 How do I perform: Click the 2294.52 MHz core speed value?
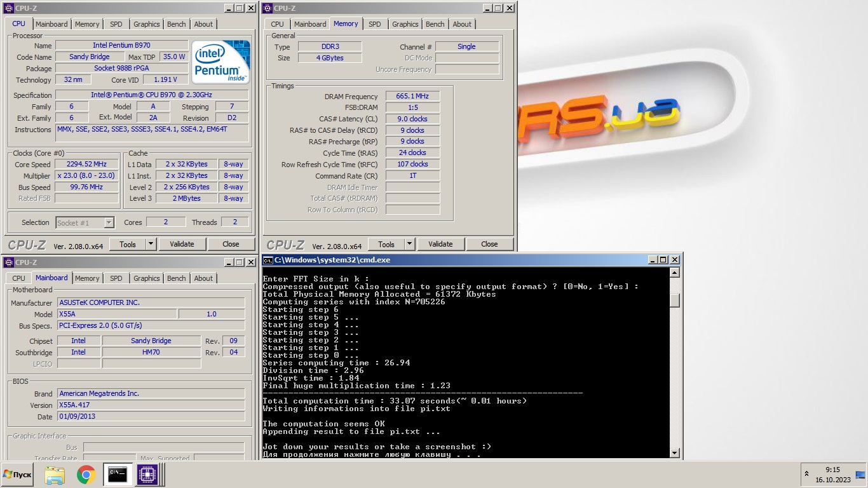point(86,164)
